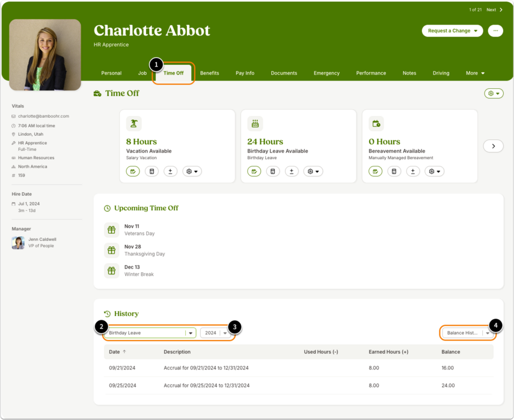The height and width of the screenshot is (420, 514).
Task: Open Time Off settings gear dropdown
Action: pyautogui.click(x=494, y=93)
